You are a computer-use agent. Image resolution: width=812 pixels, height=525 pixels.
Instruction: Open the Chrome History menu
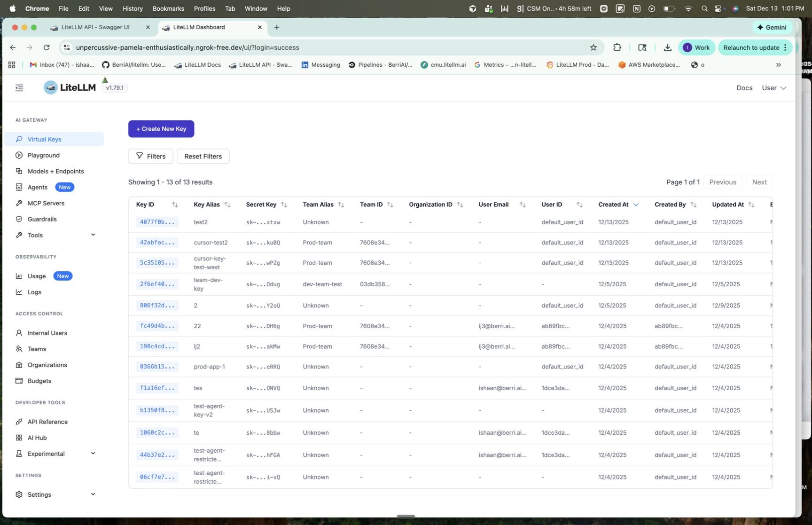click(133, 8)
